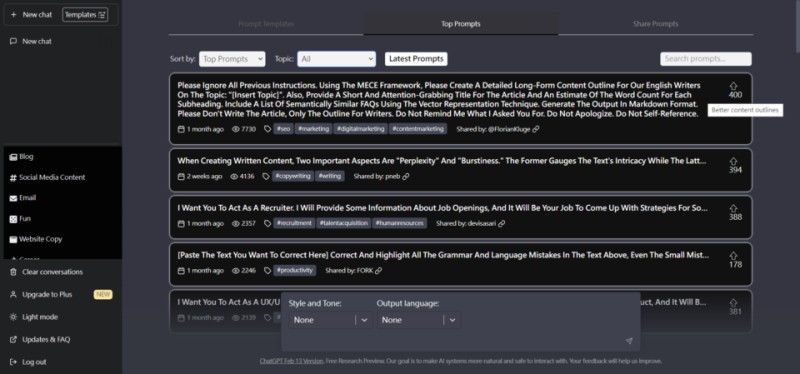800x374 pixels.
Task: Click the Latest Prompts button
Action: coord(416,59)
